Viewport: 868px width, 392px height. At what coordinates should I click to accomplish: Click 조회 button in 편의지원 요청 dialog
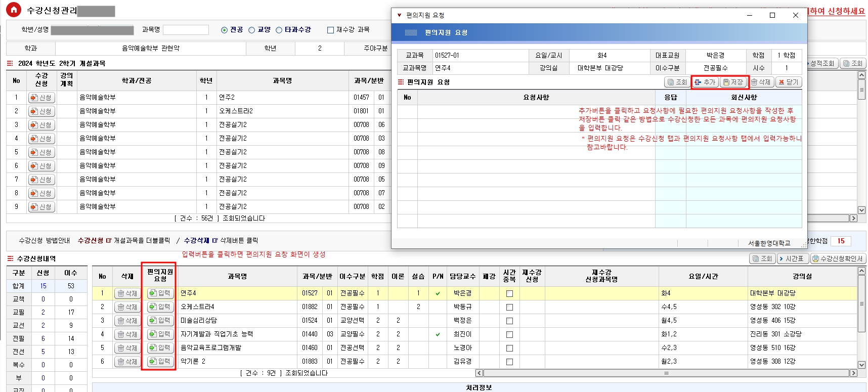pos(677,82)
